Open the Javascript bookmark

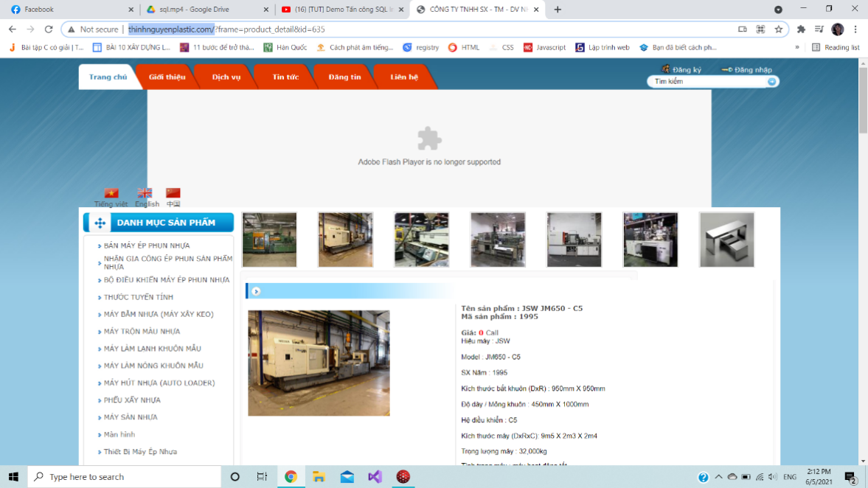point(545,48)
